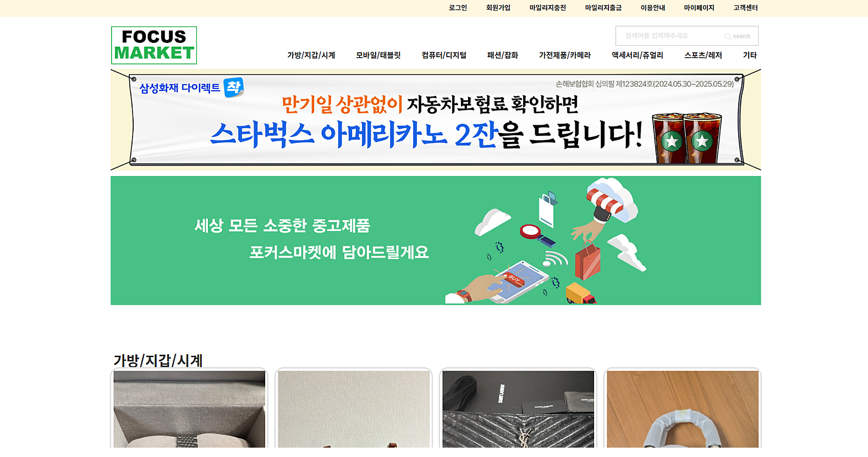
Task: Click the Starbucks cups image in banner
Action: [x=686, y=138]
